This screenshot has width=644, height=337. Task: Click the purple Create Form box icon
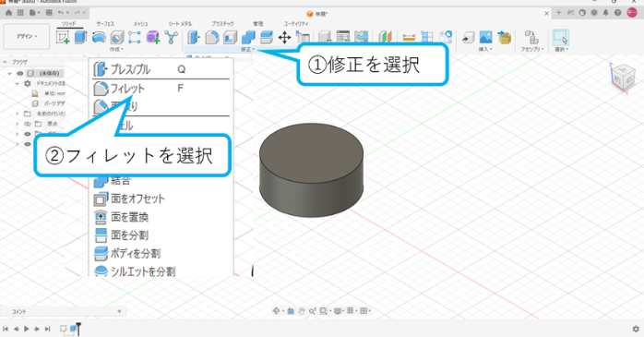point(153,38)
